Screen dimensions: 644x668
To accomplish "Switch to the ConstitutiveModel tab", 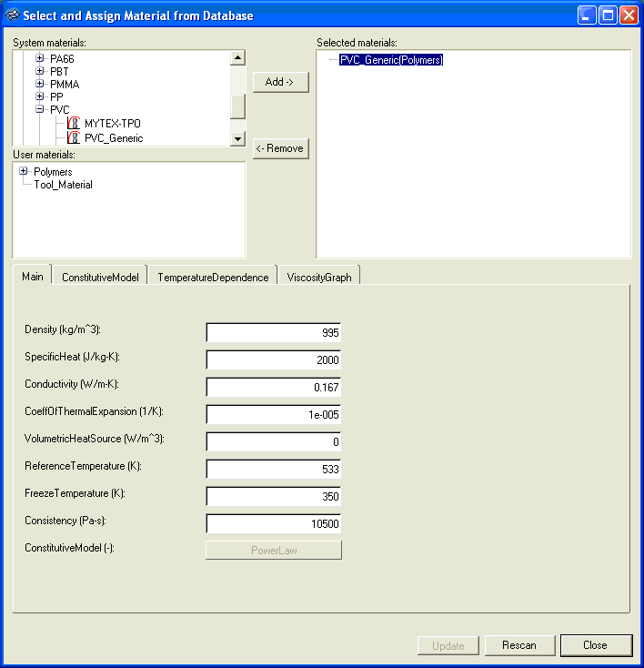I will point(100,277).
